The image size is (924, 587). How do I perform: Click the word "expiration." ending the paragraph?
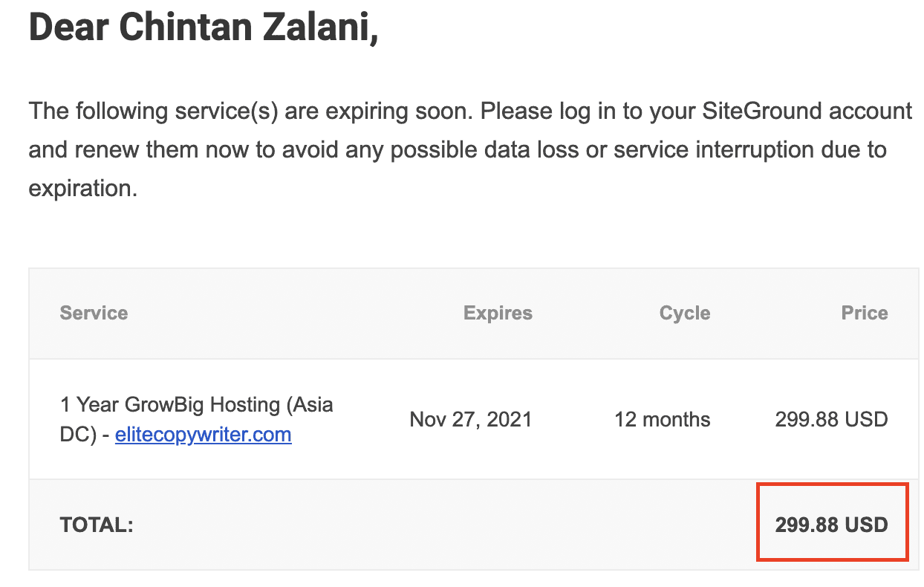click(82, 188)
